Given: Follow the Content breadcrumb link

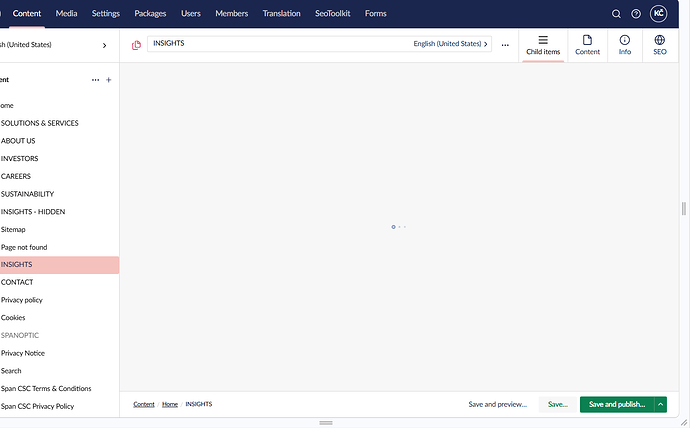Looking at the screenshot, I should pyautogui.click(x=144, y=404).
